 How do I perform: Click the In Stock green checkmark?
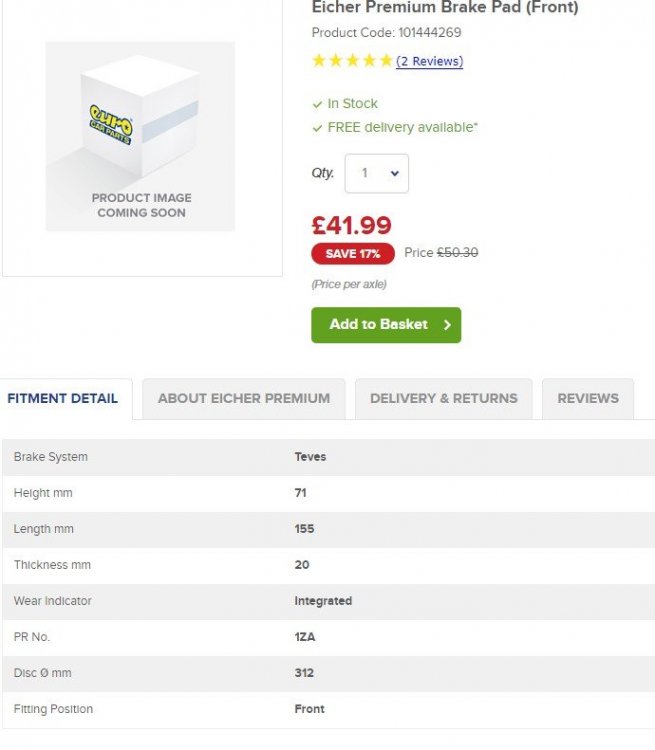pos(317,104)
